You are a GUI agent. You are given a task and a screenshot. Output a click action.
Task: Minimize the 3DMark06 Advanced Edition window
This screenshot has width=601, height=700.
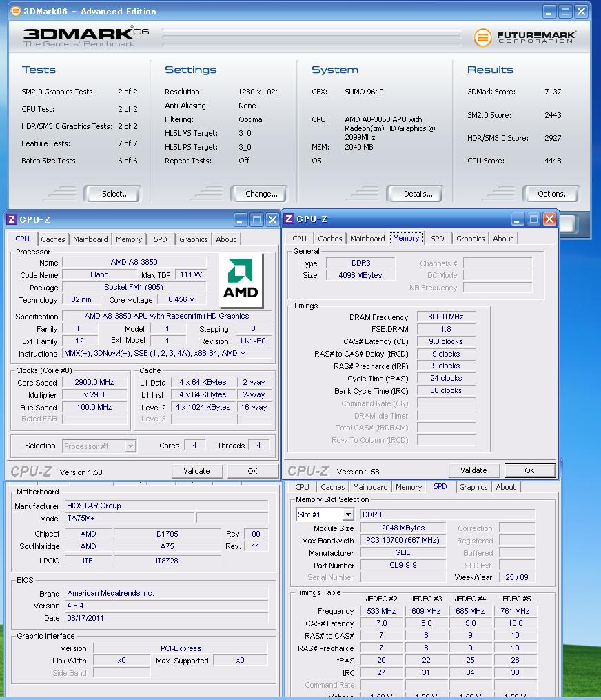tap(549, 11)
